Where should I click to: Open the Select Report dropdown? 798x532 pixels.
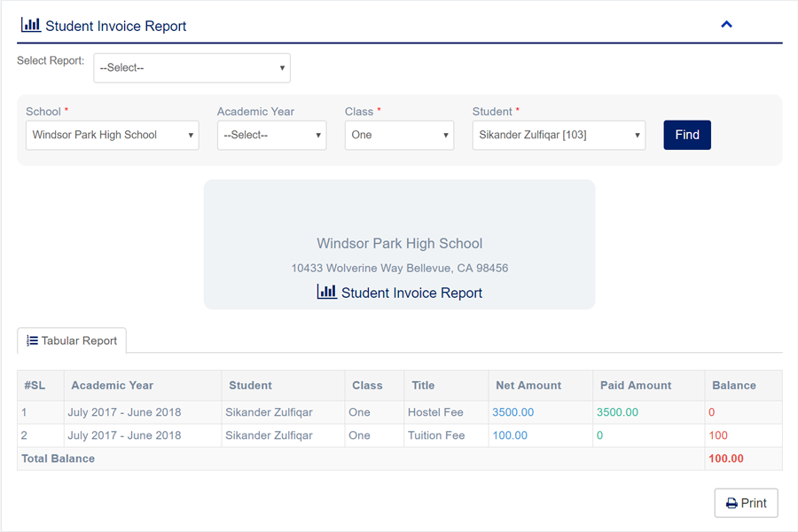192,68
